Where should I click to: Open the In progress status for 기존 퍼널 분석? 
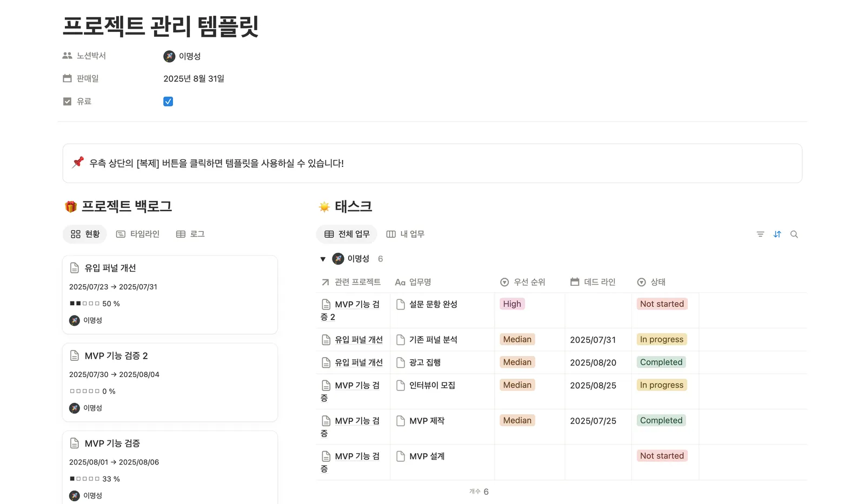[662, 339]
